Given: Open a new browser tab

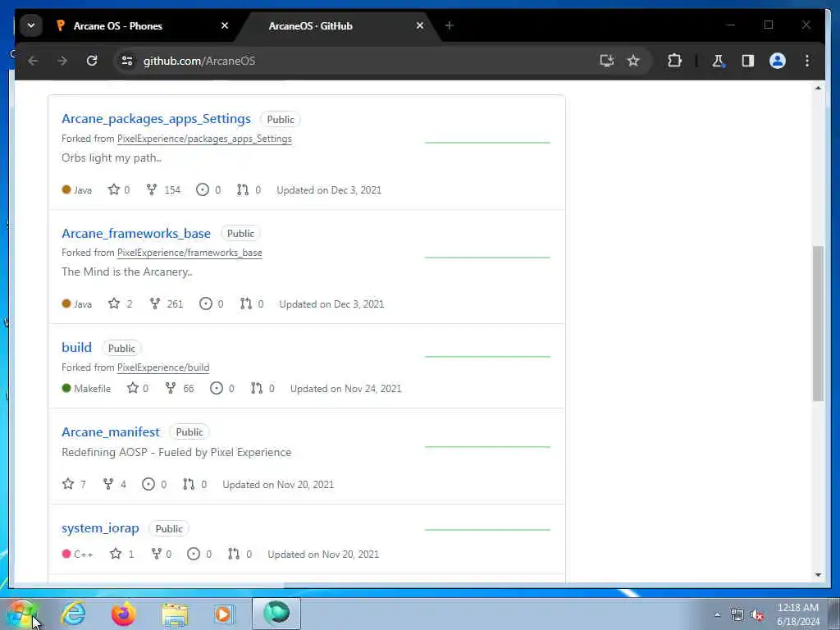Looking at the screenshot, I should tap(450, 25).
